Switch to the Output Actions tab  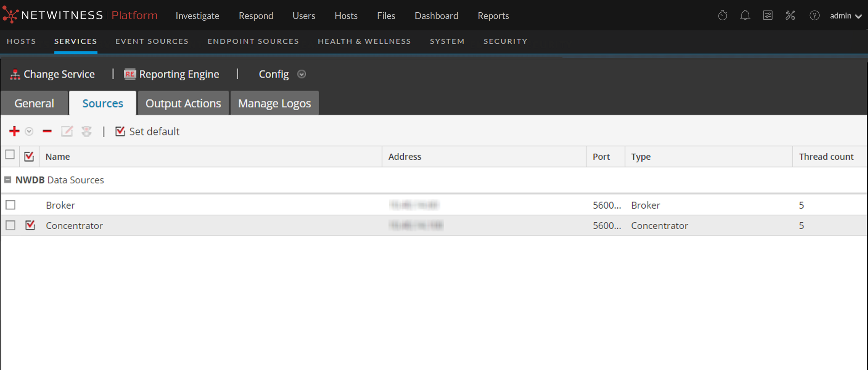point(183,103)
